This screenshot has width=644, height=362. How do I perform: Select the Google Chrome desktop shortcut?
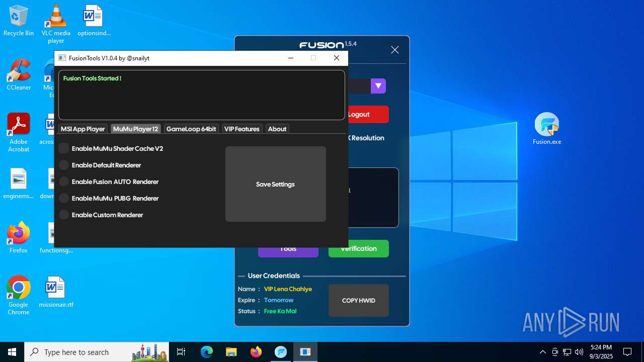(19, 296)
